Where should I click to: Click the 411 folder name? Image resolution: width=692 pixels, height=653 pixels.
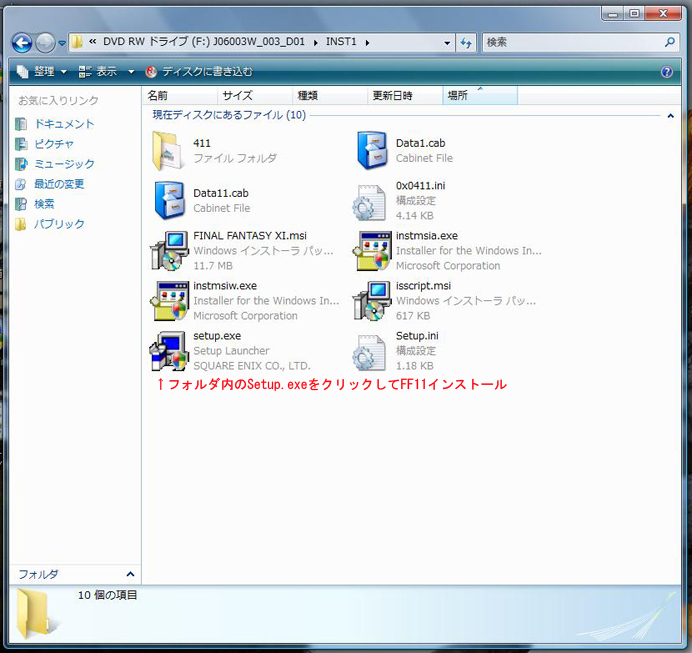pyautogui.click(x=202, y=143)
